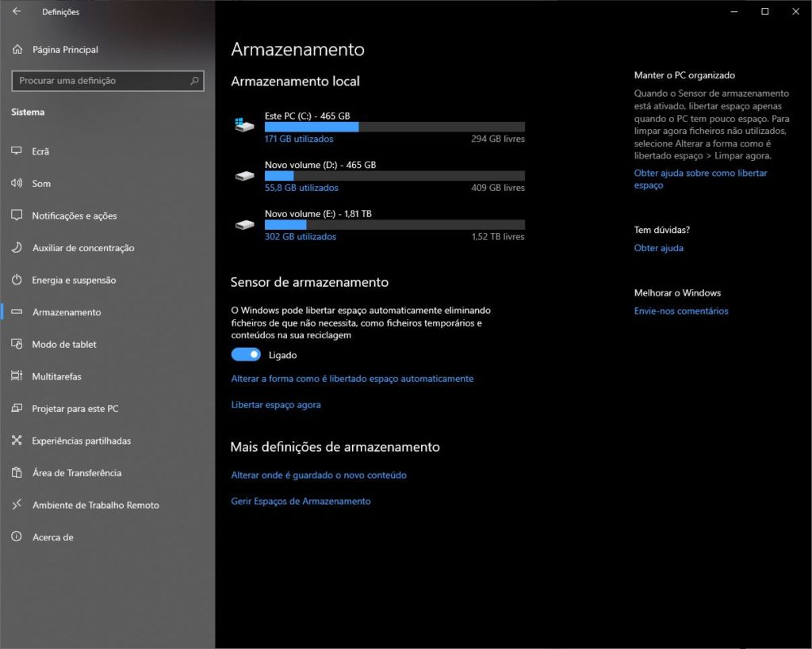This screenshot has height=649, width=812.
Task: Click 'Novo volume (E:) - 1,81 TB' label
Action: pos(318,214)
